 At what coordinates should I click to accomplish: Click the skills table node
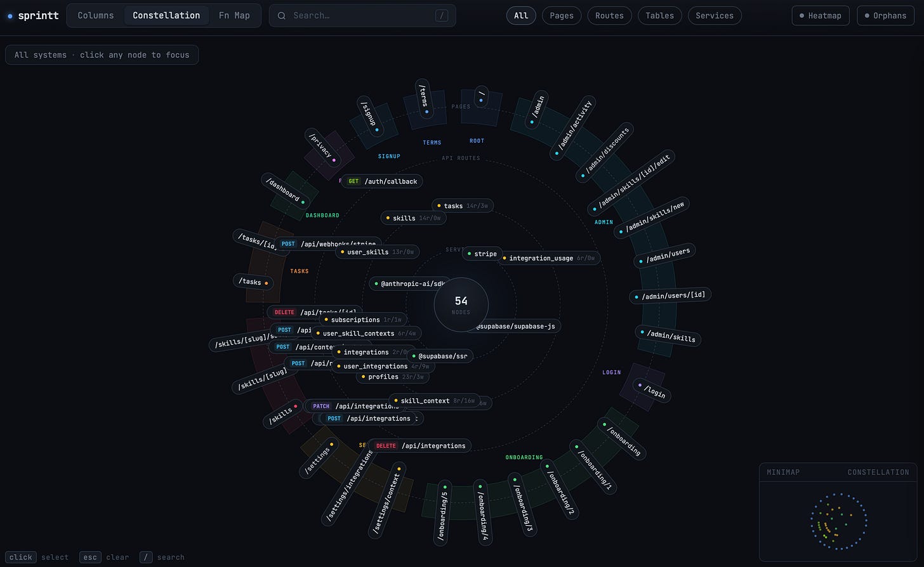click(414, 218)
